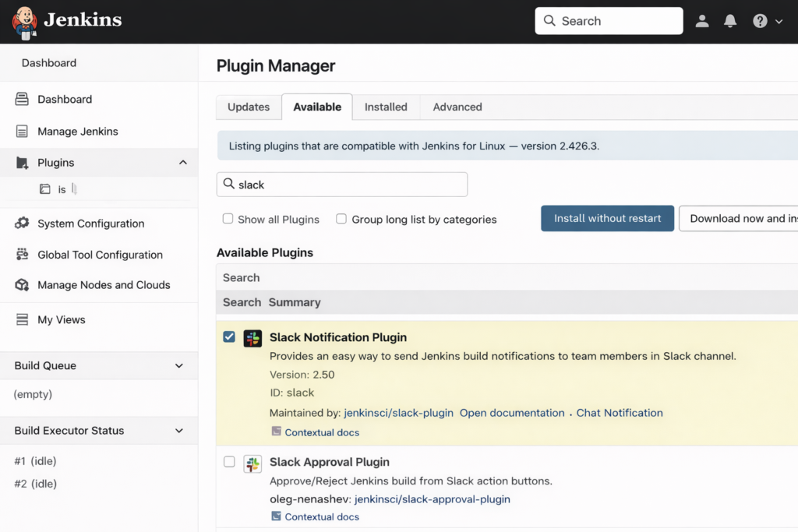798x532 pixels.
Task: Click the Manage Jenkins sidebar icon
Action: click(23, 132)
